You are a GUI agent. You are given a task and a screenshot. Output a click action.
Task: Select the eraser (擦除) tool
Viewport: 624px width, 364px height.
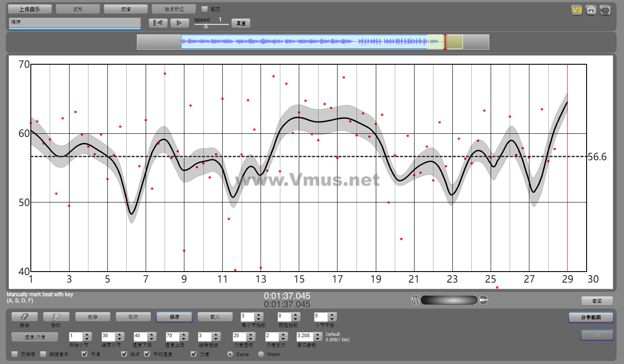pyautogui.click(x=24, y=317)
